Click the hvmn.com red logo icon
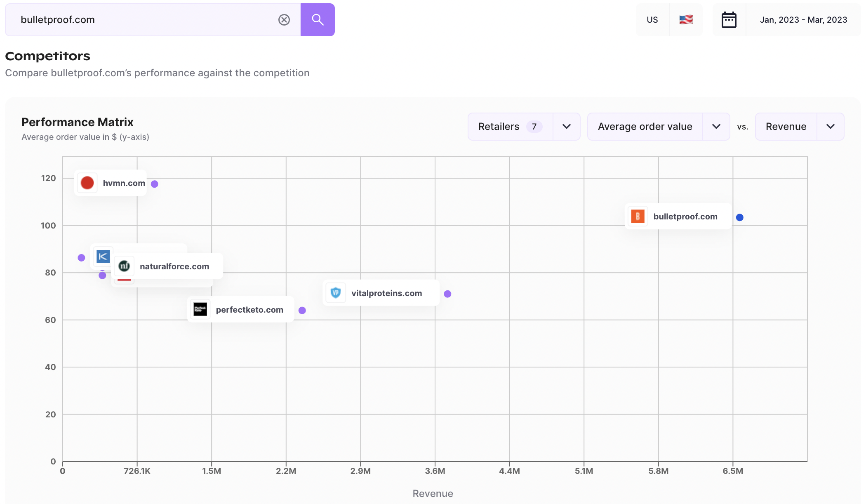Screen dimensions: 866x504 87,183
